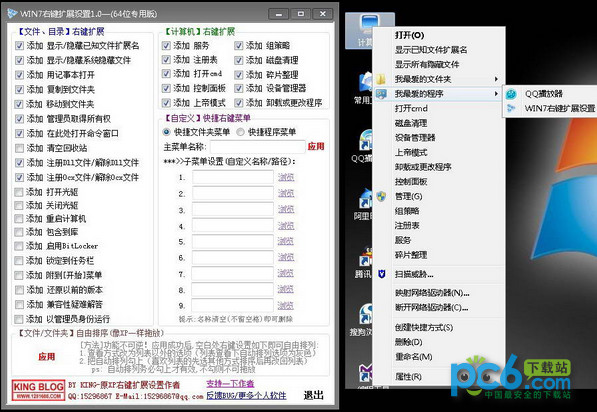Open the 支持一下作者 link
This screenshot has height=412, width=597.
(x=230, y=383)
